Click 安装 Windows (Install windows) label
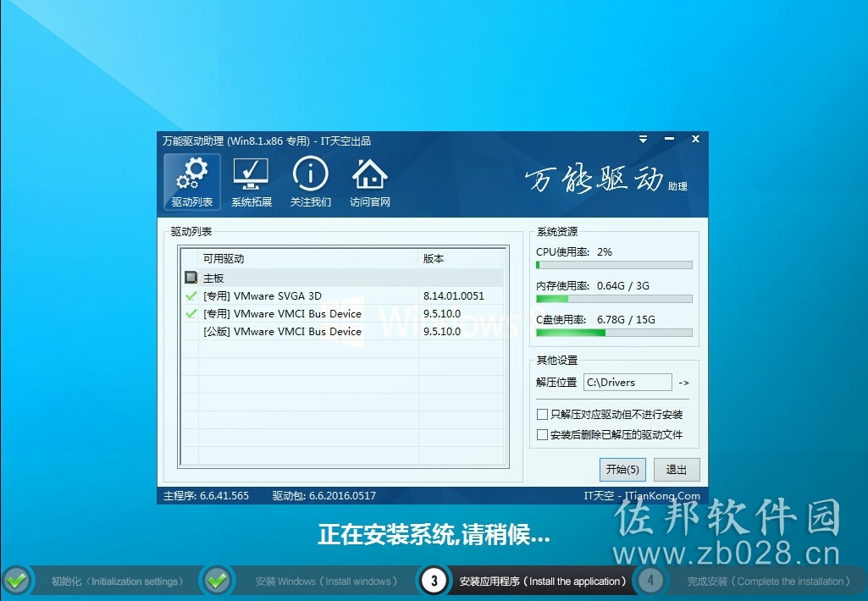This screenshot has width=868, height=601. pyautogui.click(x=326, y=582)
